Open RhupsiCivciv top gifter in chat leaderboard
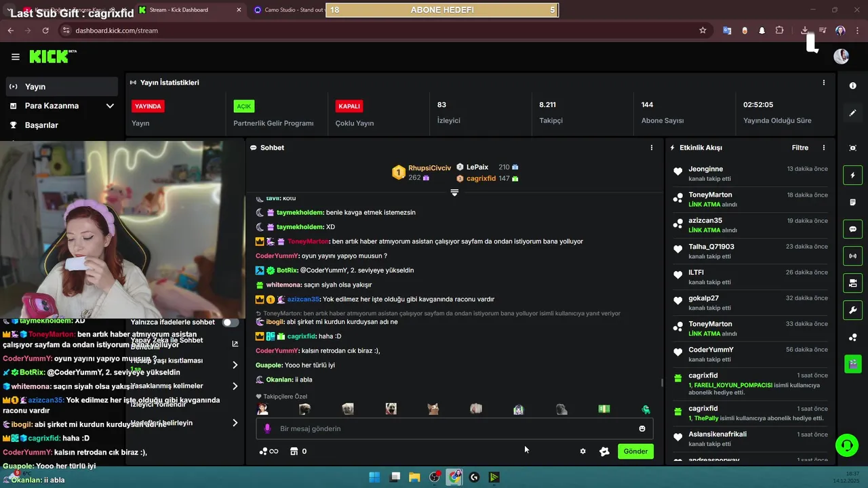The width and height of the screenshot is (868, 488). pos(429,168)
